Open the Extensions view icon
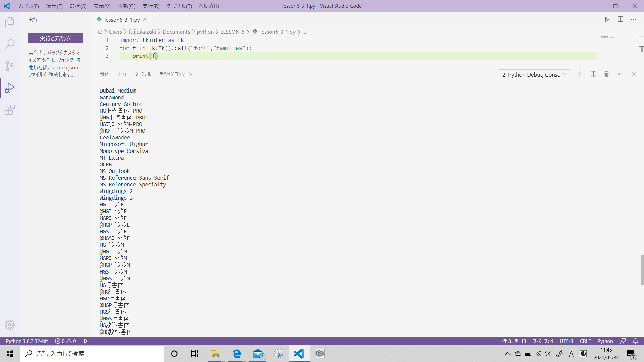This screenshot has height=362, width=644. (10, 110)
